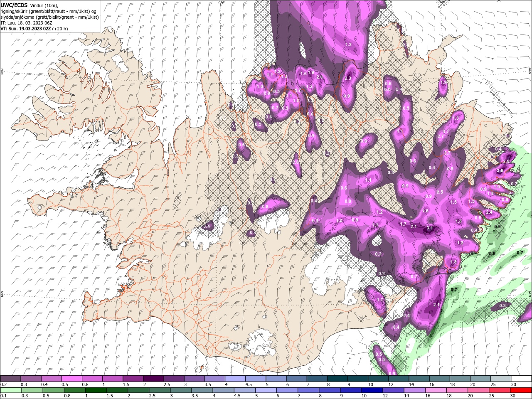Click the "3.6" precipitation value on the east coast
The image size is (532, 399).
[x=500, y=170]
